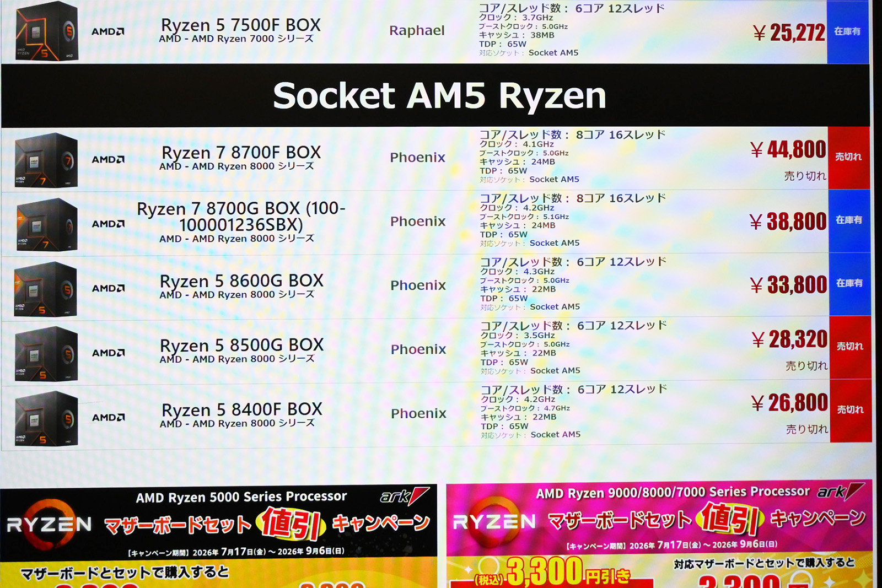Click the 在庫有 badge for Ryzen 7 8700G

tap(849, 220)
